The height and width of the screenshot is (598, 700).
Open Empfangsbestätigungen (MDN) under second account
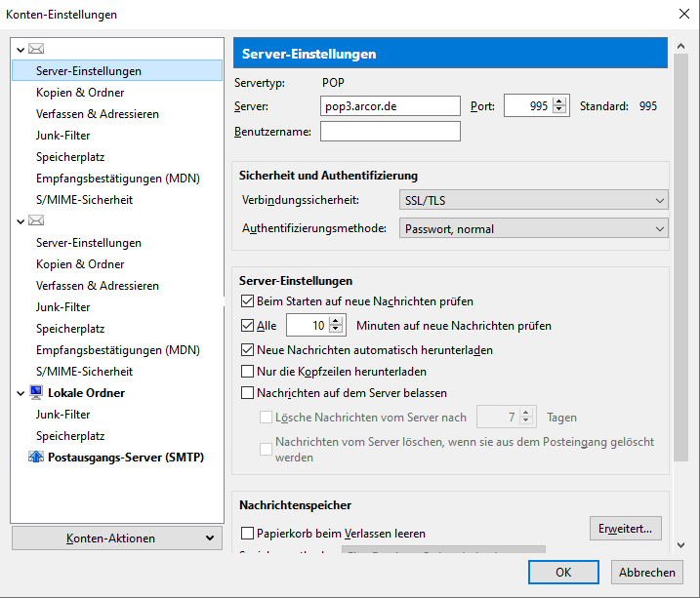pyautogui.click(x=118, y=349)
